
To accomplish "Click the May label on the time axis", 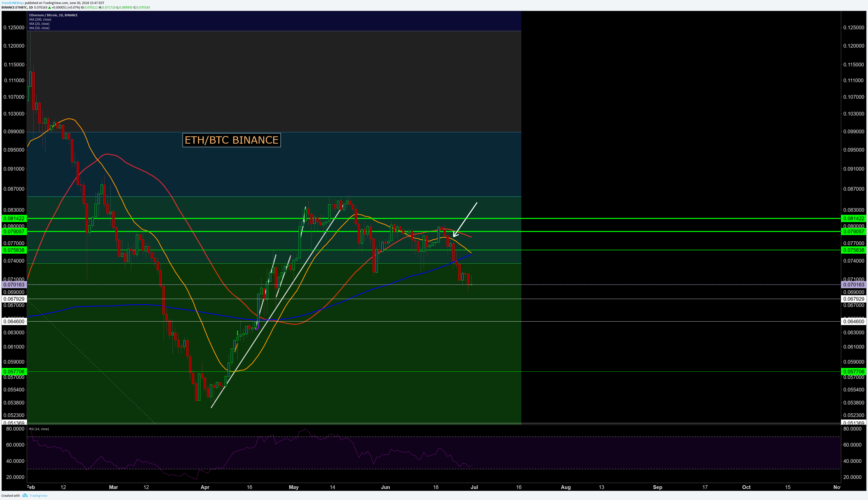I will click(x=294, y=487).
